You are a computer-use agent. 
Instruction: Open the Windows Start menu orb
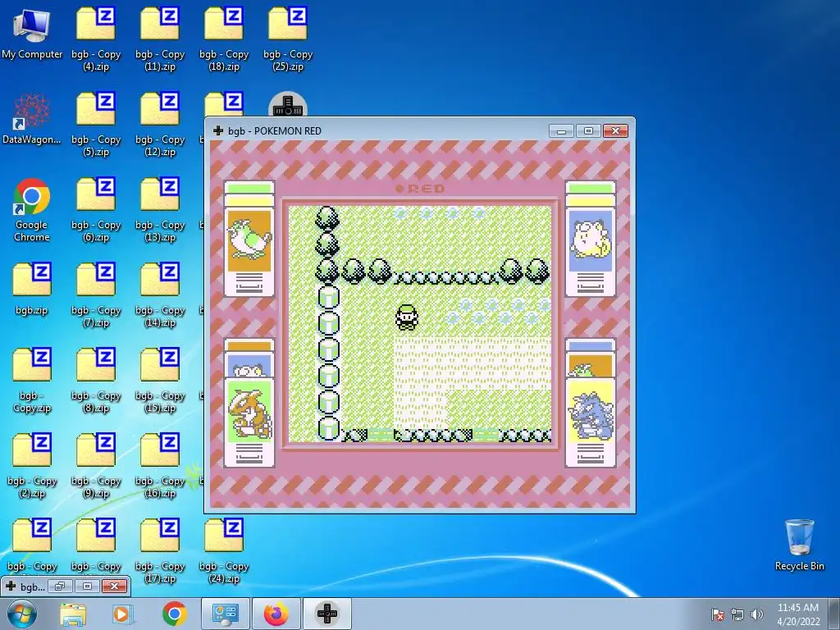pos(22,614)
